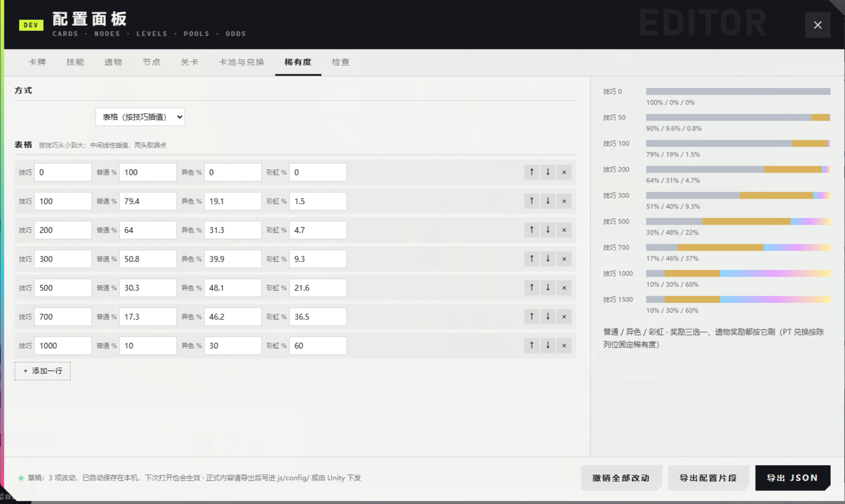Focus the 彩虹 % field showing 60
Image resolution: width=845 pixels, height=504 pixels.
click(x=318, y=346)
